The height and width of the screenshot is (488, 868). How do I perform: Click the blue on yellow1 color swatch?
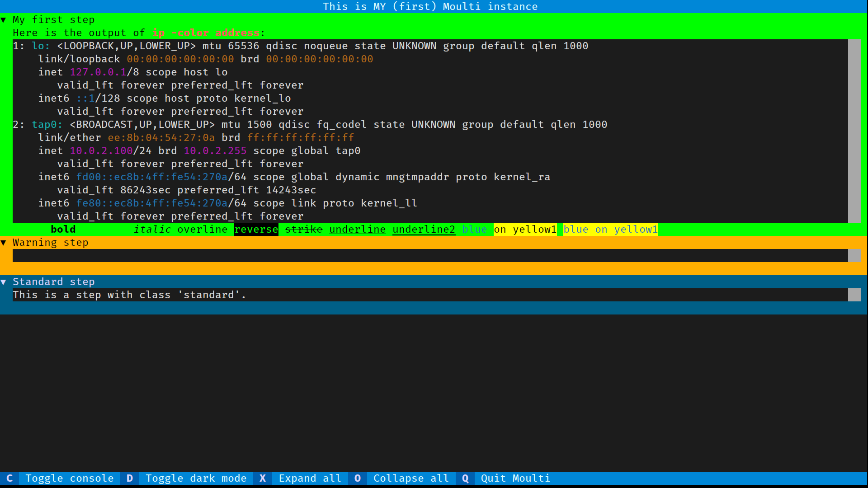click(610, 230)
